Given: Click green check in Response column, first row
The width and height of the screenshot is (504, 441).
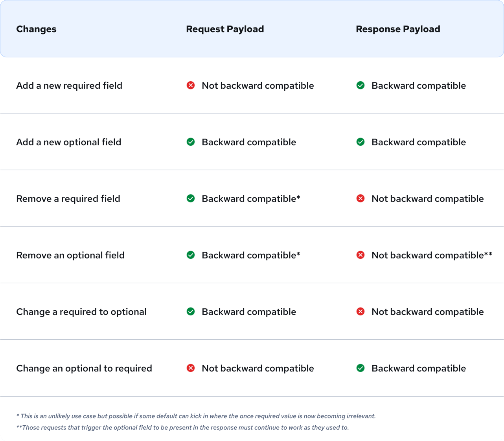Looking at the screenshot, I should 361,85.
